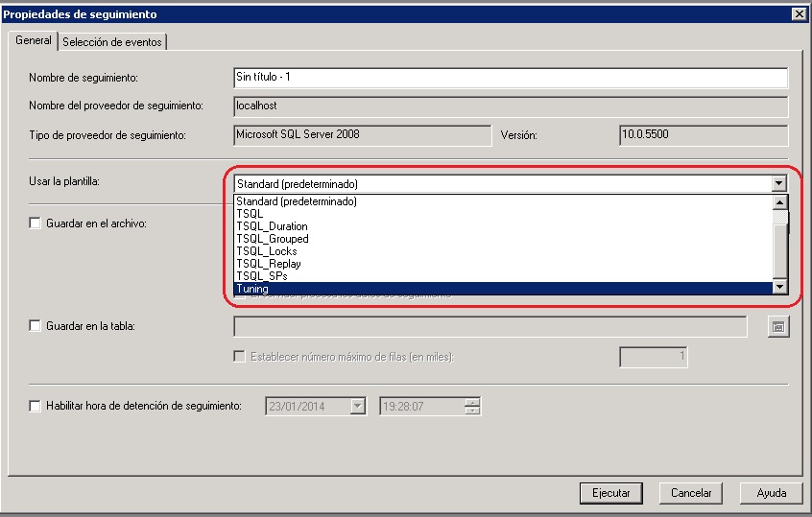
Task: Enable Guardar en el archivo checkbox
Action: pyautogui.click(x=35, y=223)
